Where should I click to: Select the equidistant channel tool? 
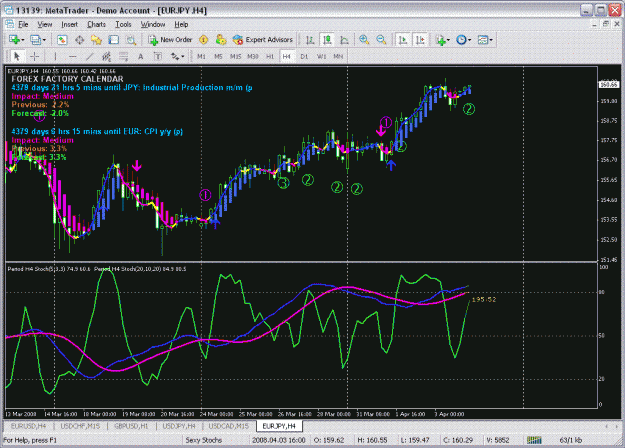pyautogui.click(x=106, y=57)
